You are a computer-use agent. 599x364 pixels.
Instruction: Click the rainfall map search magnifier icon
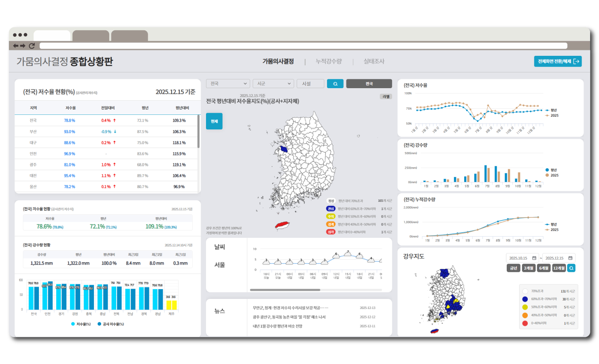click(x=571, y=268)
